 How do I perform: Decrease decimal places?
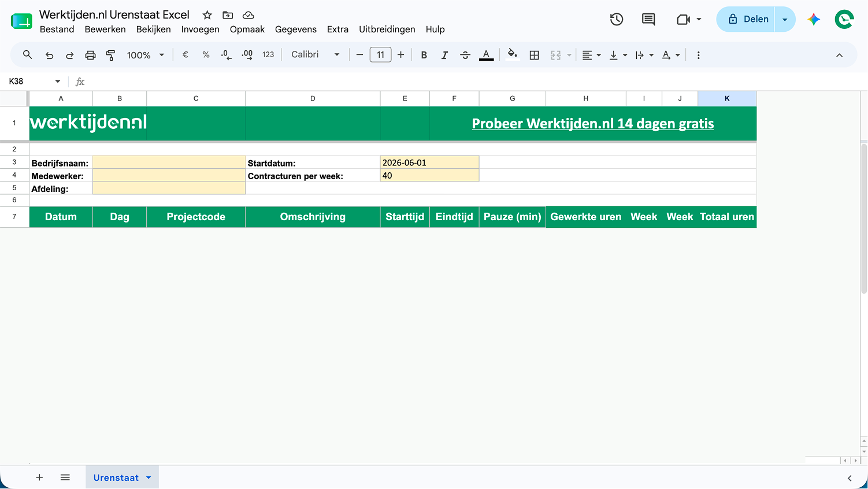click(x=227, y=55)
